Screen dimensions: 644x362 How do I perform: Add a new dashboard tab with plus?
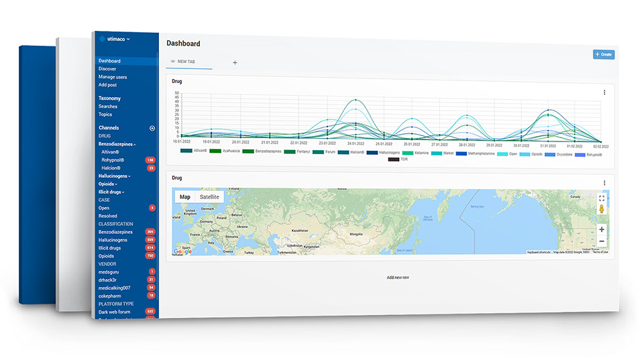(235, 63)
